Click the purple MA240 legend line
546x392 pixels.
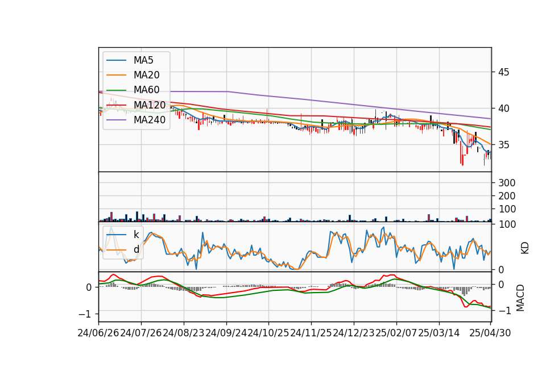click(x=116, y=120)
